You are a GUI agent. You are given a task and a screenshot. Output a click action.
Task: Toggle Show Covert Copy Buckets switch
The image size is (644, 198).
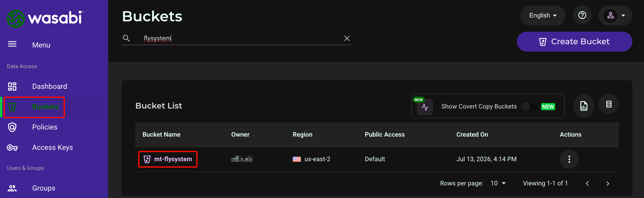529,107
